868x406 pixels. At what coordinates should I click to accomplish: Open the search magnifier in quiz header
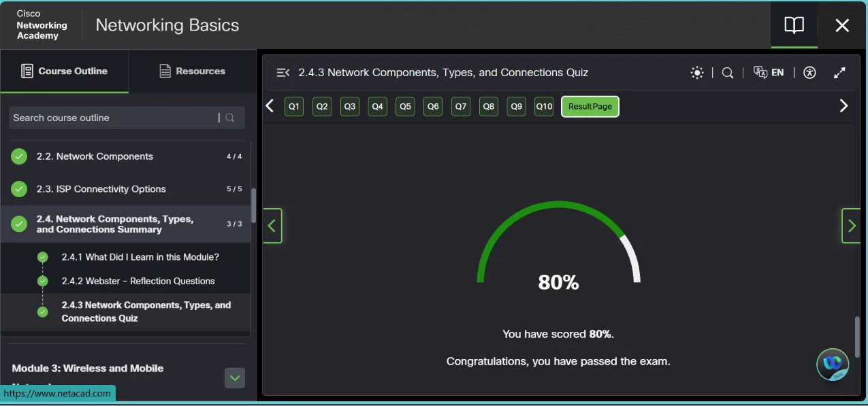(728, 73)
